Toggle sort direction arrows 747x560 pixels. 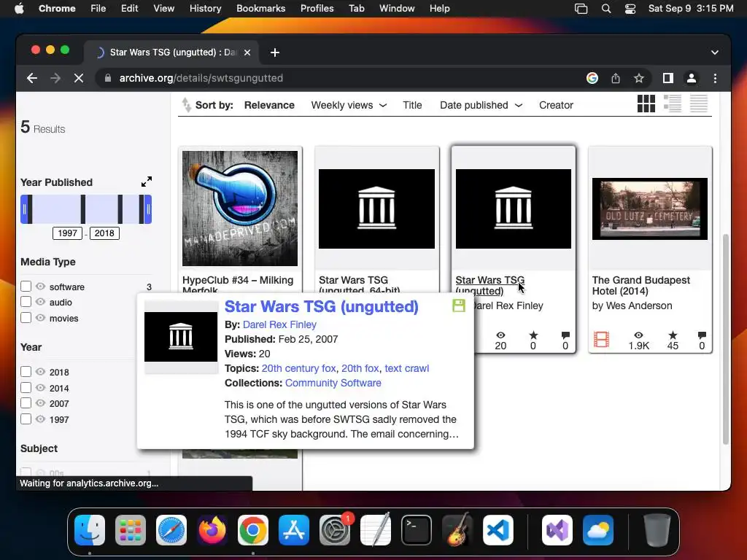click(186, 105)
